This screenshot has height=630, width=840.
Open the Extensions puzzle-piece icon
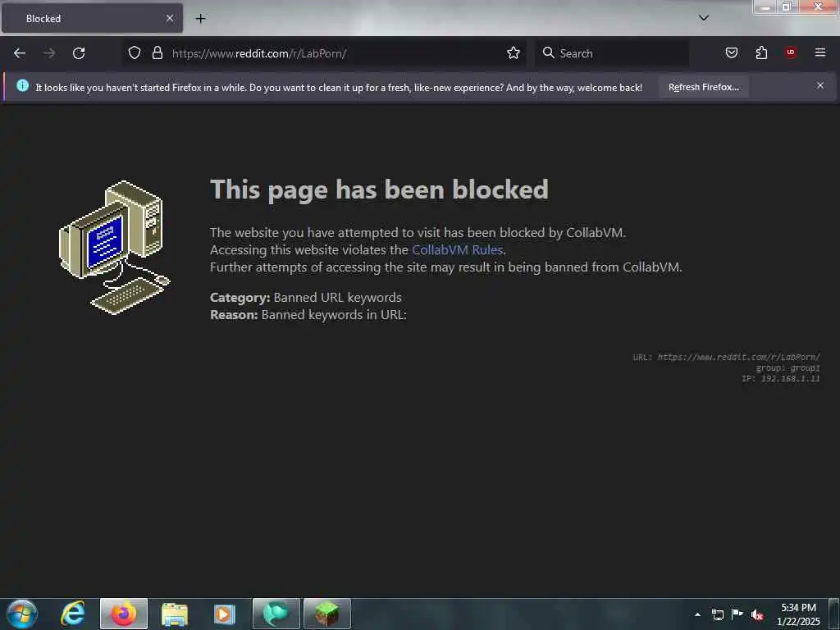761,52
